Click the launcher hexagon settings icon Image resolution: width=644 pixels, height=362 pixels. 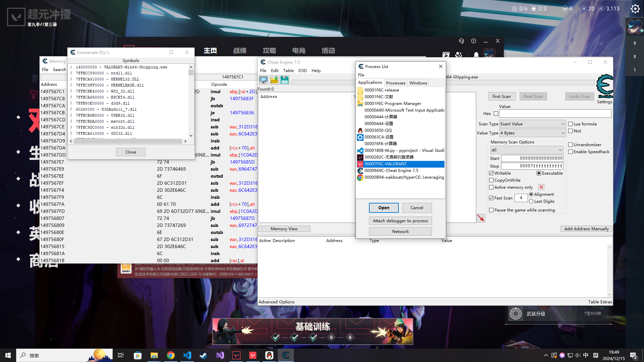pyautogui.click(x=474, y=41)
